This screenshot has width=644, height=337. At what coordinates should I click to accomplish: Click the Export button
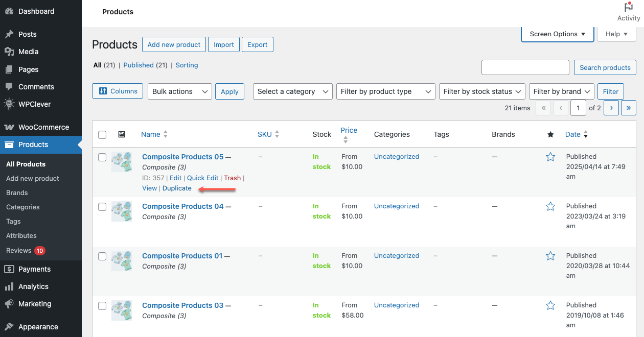click(x=258, y=44)
